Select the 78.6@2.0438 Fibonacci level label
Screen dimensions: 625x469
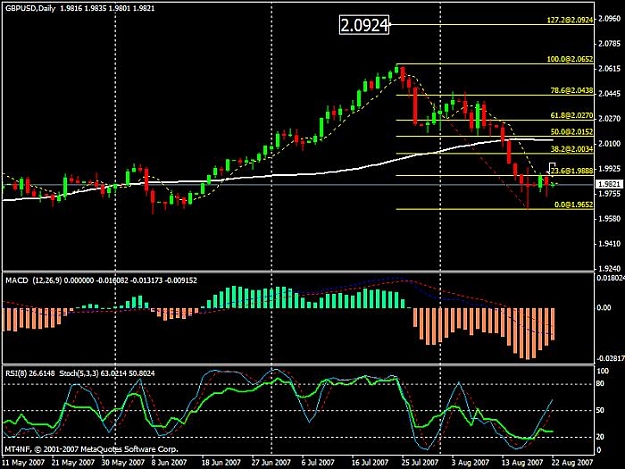coord(571,90)
